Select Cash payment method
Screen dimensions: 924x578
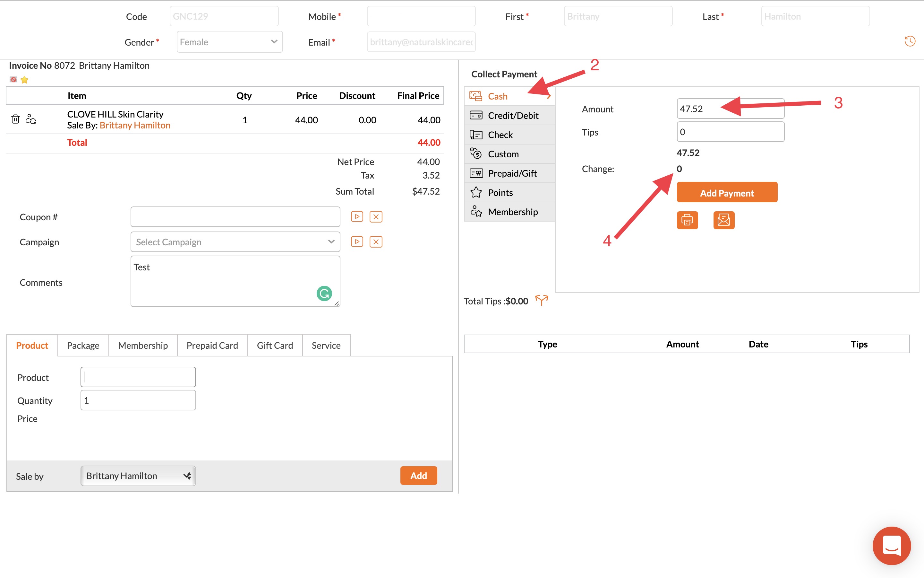coord(510,96)
